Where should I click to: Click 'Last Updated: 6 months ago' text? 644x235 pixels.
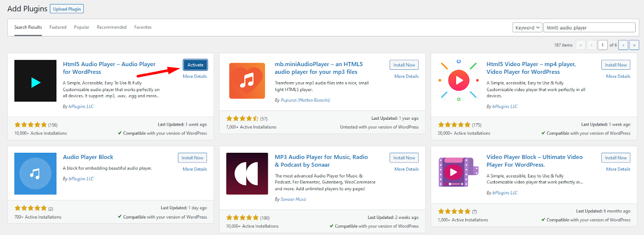pos(603,211)
